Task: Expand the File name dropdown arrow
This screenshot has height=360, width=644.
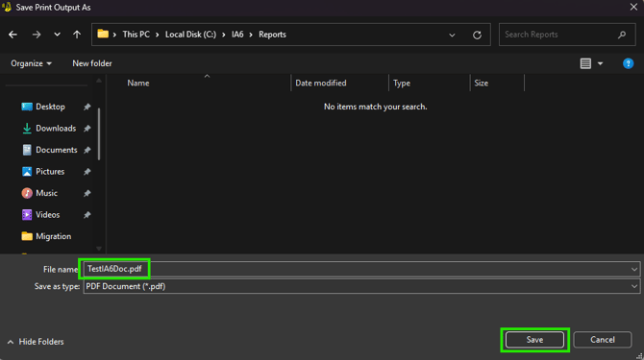Action: click(634, 270)
